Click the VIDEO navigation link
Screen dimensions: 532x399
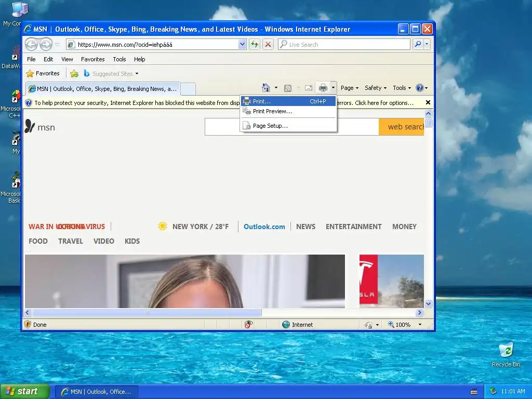coord(104,241)
